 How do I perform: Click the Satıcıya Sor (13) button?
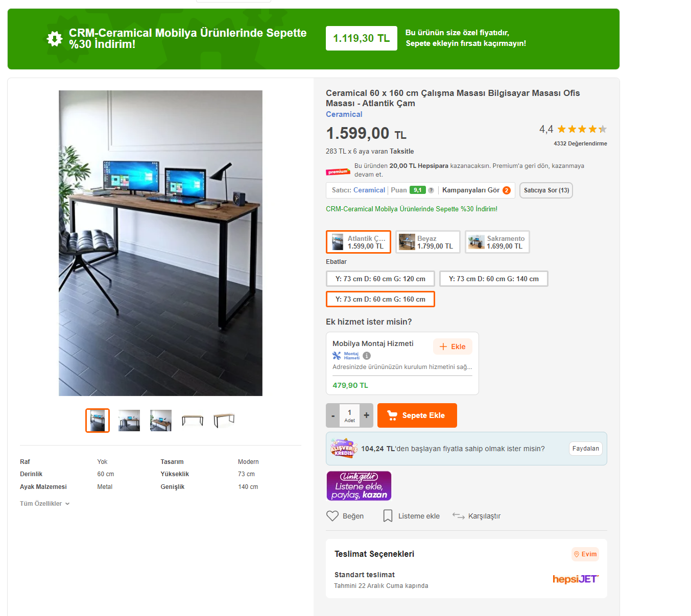click(546, 190)
